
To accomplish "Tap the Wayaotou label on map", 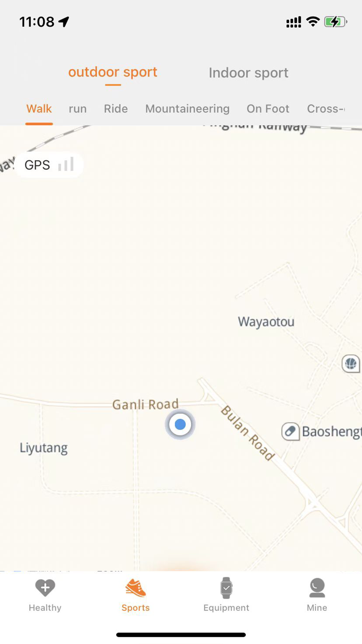I will (266, 322).
